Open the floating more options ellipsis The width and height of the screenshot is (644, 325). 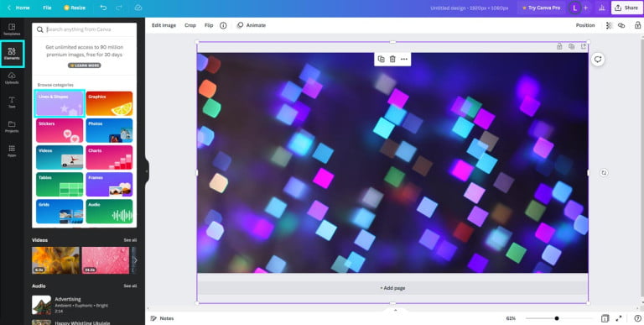coord(404,60)
